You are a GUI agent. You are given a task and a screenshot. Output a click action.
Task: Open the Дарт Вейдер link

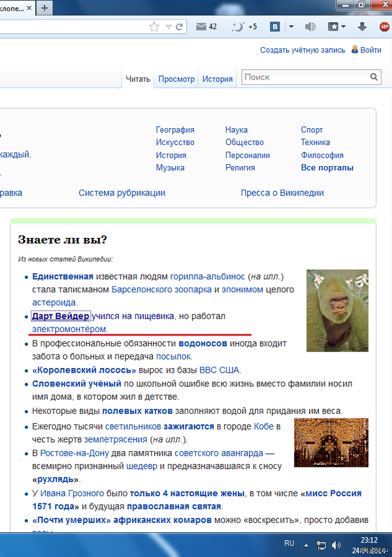pos(61,316)
